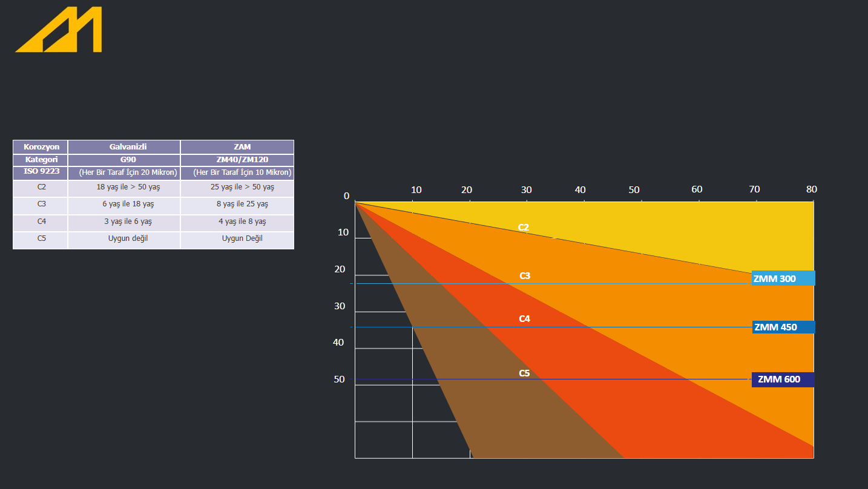Click the 30 on the horizontal axis
868x489 pixels.
coord(527,190)
